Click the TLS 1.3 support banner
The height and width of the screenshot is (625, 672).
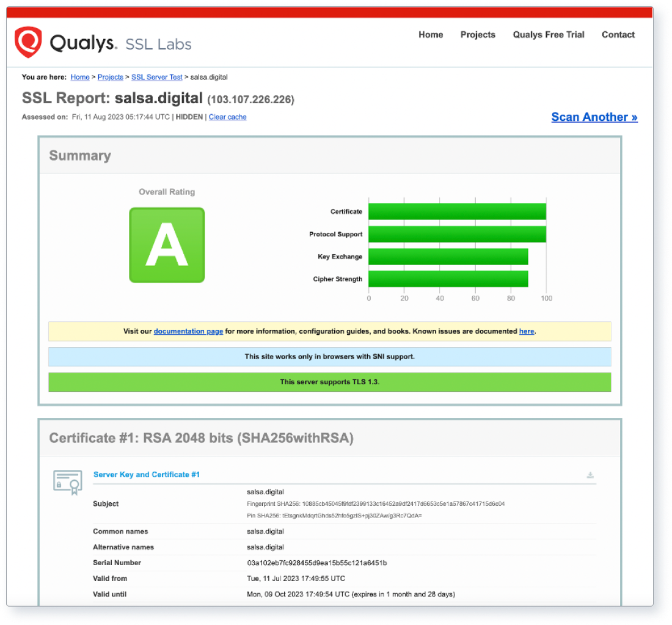[330, 382]
